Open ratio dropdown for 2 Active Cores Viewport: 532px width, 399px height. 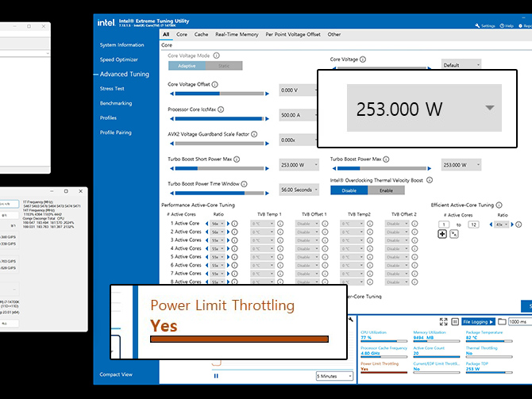218,232
